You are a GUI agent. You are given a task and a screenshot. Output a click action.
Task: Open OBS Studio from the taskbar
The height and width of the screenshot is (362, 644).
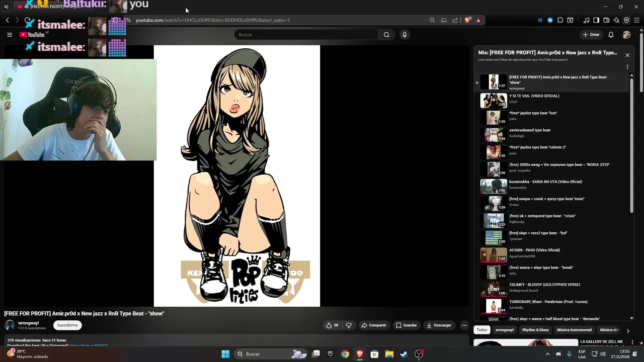coord(419,354)
